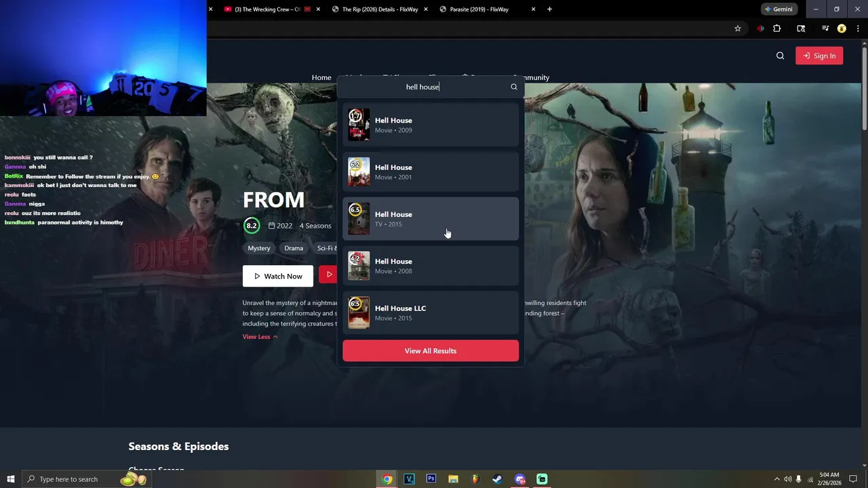Image resolution: width=868 pixels, height=488 pixels.
Task: Show hidden system tray icons
Action: (777, 479)
